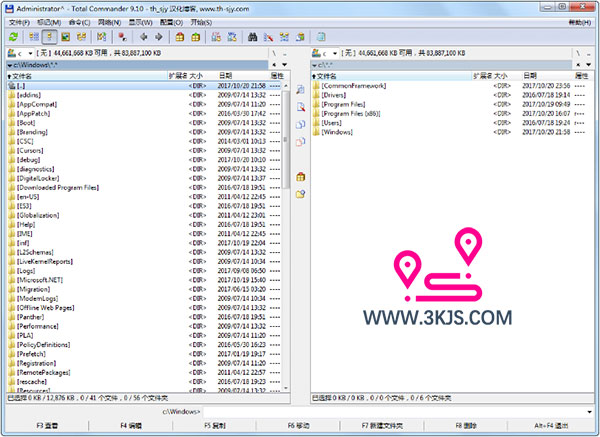Click the edit file icon in the middle bar
Screen dimensions: 600x437
300,107
